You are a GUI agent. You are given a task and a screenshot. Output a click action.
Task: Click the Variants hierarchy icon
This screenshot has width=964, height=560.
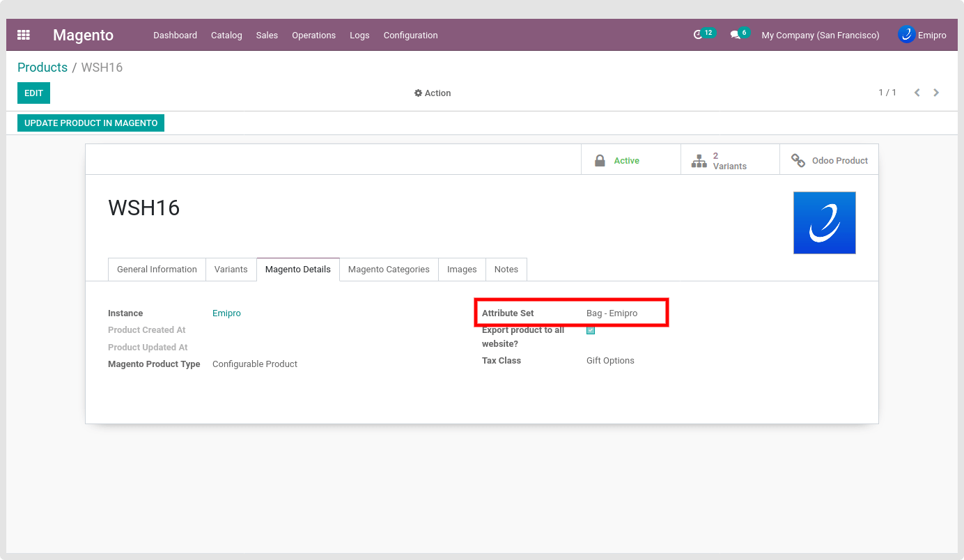pyautogui.click(x=699, y=161)
